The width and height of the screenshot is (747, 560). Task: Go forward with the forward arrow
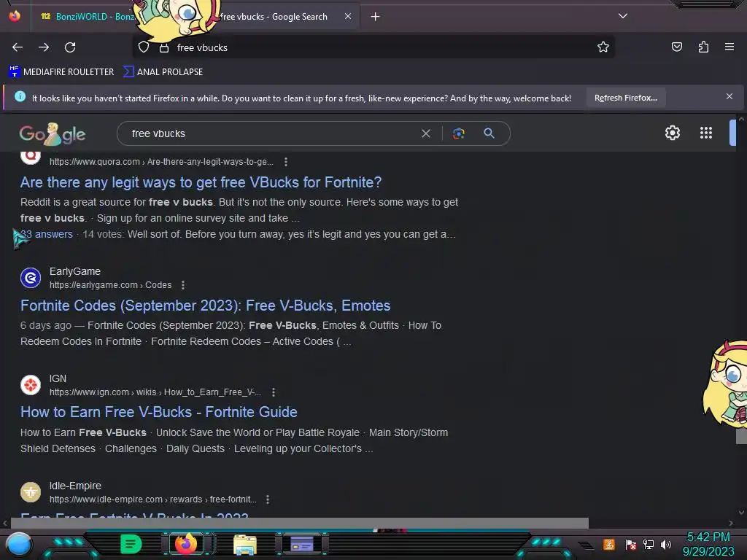click(44, 47)
